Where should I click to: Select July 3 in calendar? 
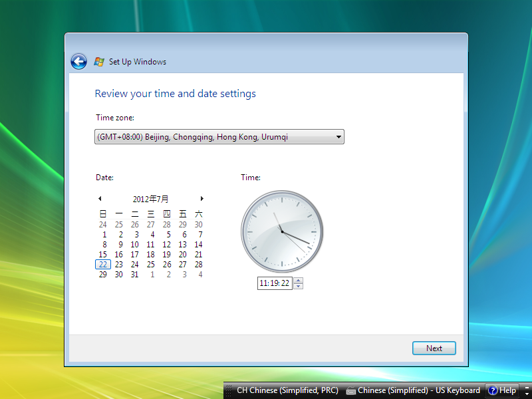136,235
